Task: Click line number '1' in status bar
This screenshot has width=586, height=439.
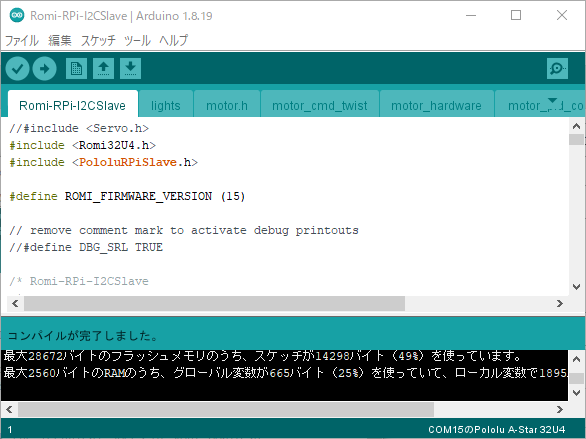Action: [10, 430]
